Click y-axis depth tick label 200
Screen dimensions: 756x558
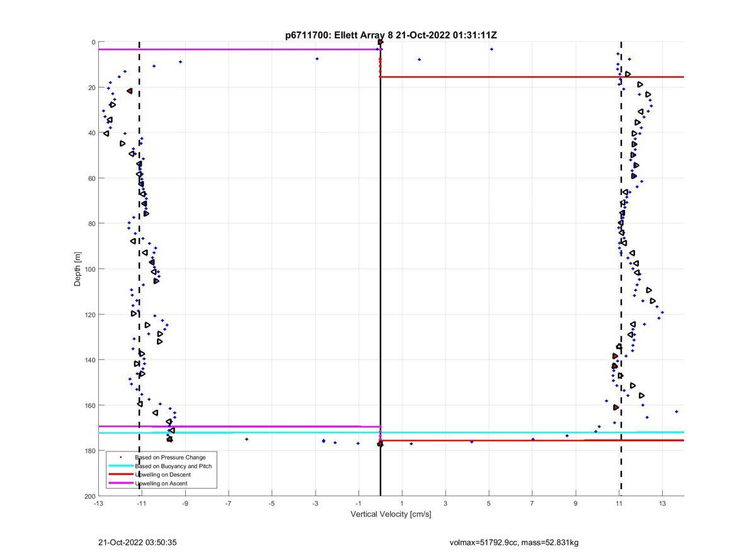89,496
